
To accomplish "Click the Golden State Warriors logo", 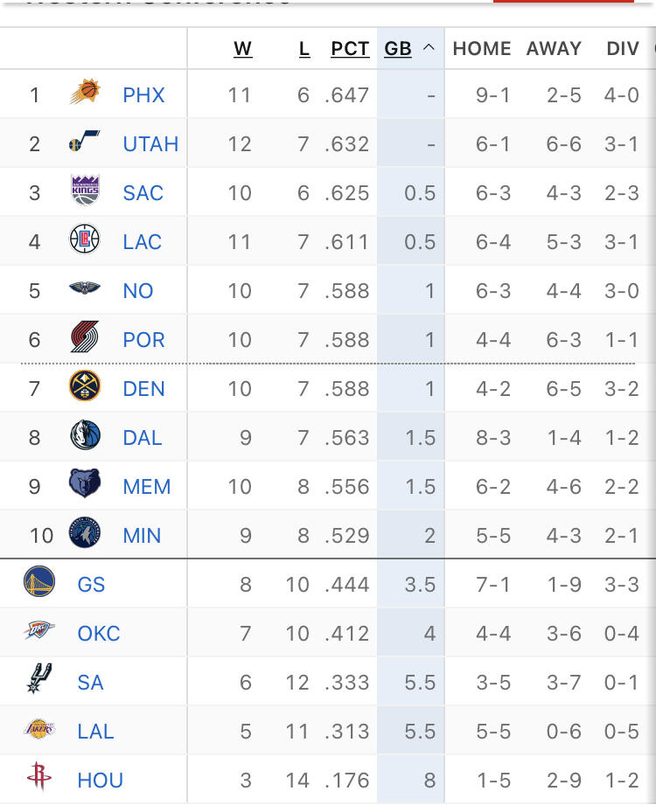I will [x=39, y=582].
